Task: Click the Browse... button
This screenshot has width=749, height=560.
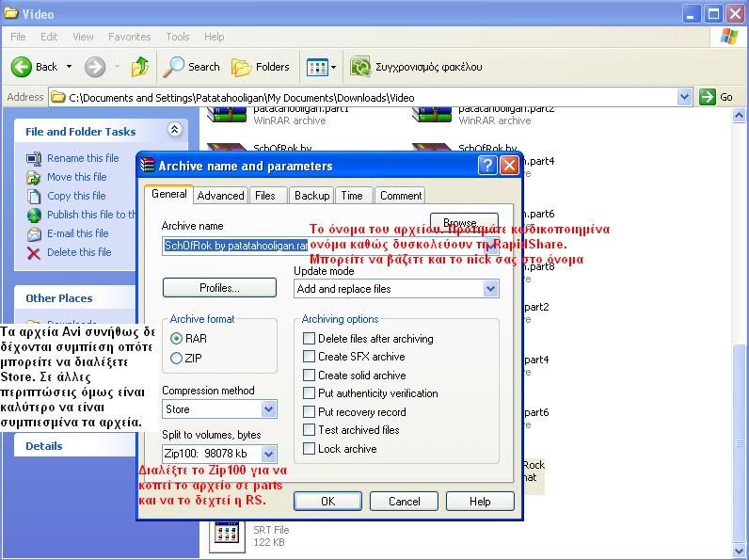Action: tap(464, 221)
